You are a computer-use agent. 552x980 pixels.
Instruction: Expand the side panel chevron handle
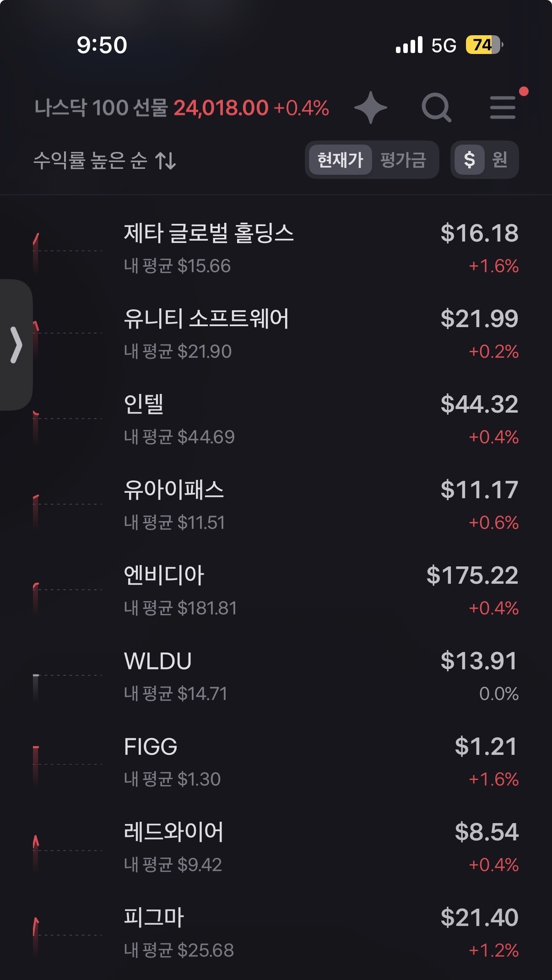point(16,345)
